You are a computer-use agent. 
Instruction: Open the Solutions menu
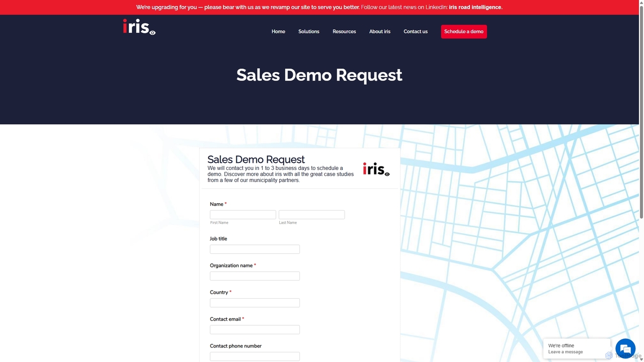309,32
